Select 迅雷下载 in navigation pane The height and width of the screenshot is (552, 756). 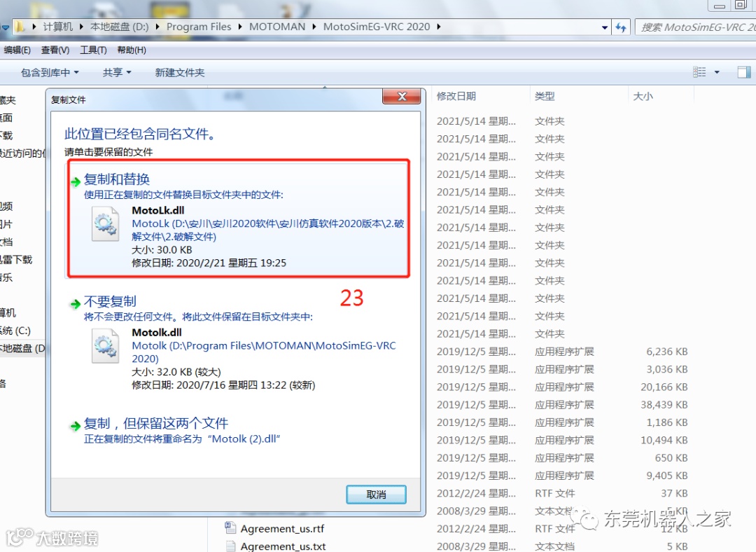(x=16, y=260)
